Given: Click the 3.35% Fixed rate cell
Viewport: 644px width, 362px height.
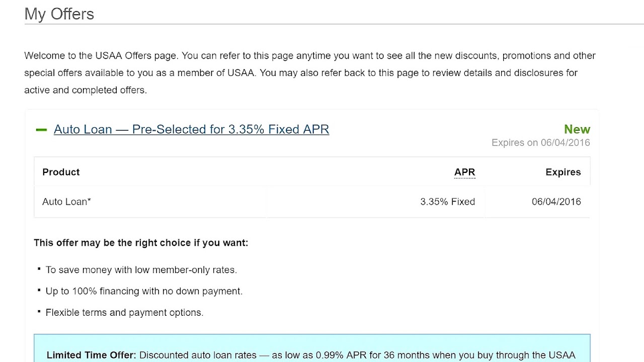Looking at the screenshot, I should 447,202.
